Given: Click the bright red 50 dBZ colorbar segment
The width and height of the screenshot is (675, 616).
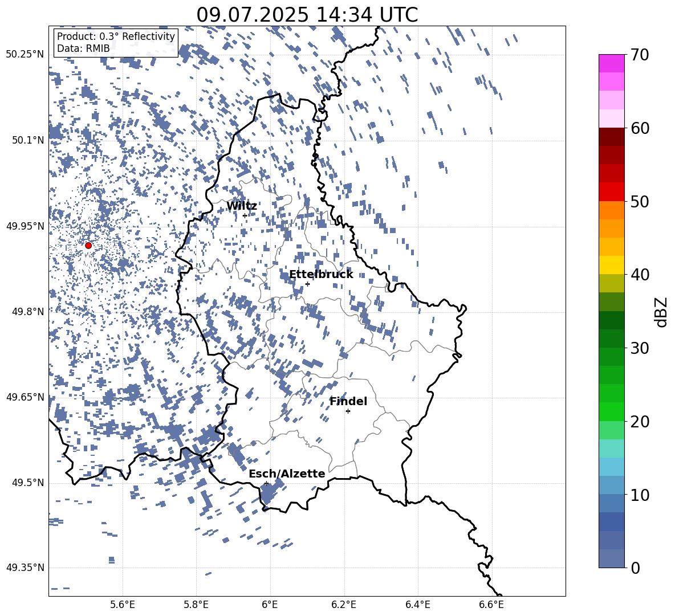Looking at the screenshot, I should (611, 192).
